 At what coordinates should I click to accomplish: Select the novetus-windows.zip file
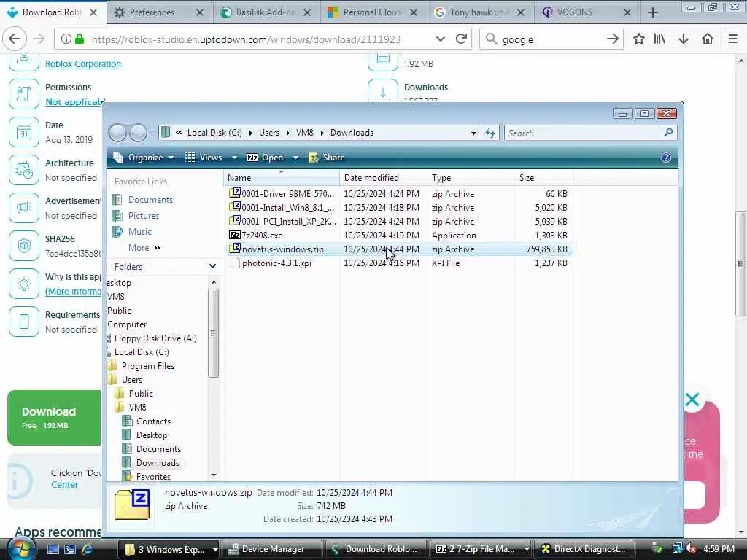pos(282,249)
